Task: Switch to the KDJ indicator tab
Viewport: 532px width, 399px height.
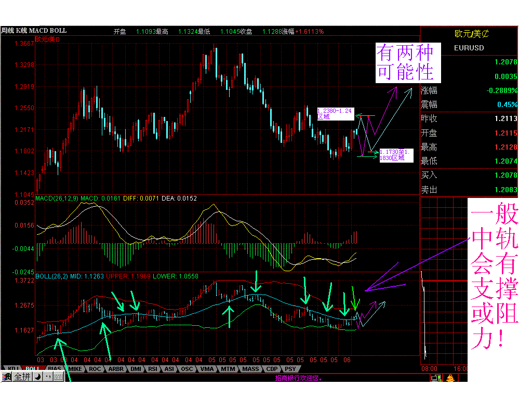Action: 14,369
